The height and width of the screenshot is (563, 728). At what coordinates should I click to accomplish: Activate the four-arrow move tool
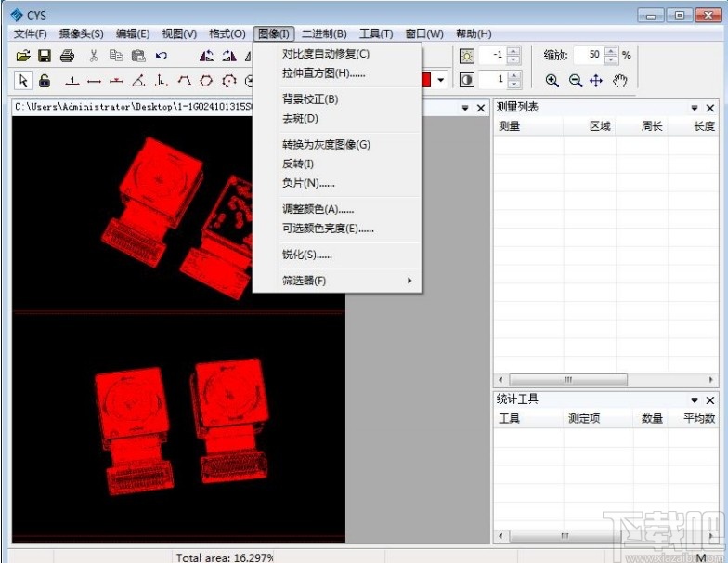596,81
